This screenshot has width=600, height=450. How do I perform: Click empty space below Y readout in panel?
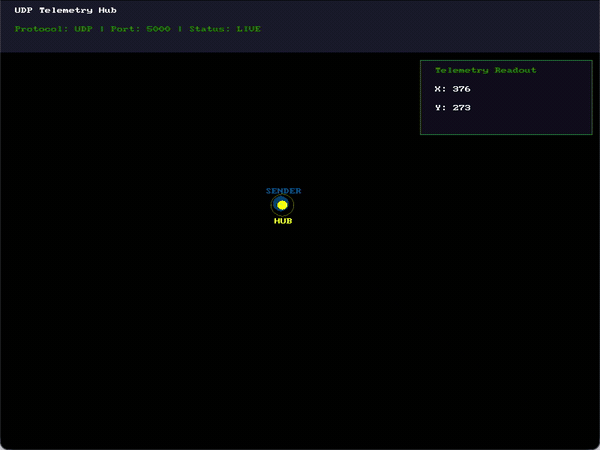point(506,123)
